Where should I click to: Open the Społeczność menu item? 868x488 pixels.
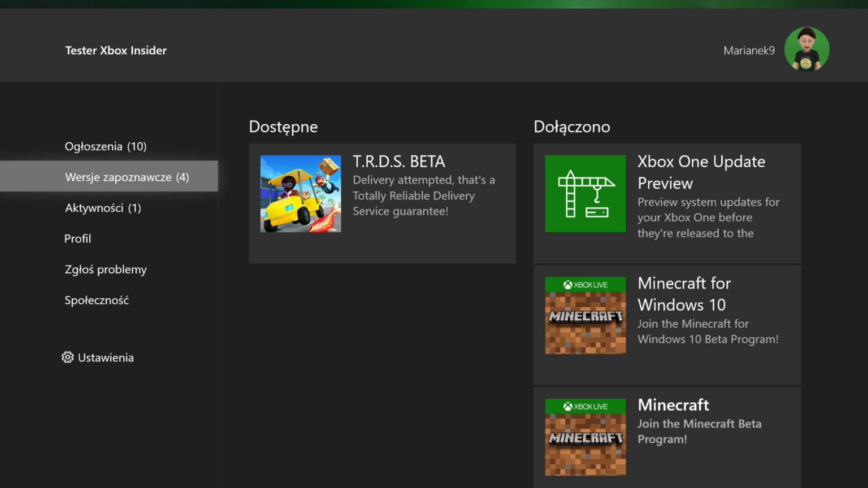click(x=97, y=300)
